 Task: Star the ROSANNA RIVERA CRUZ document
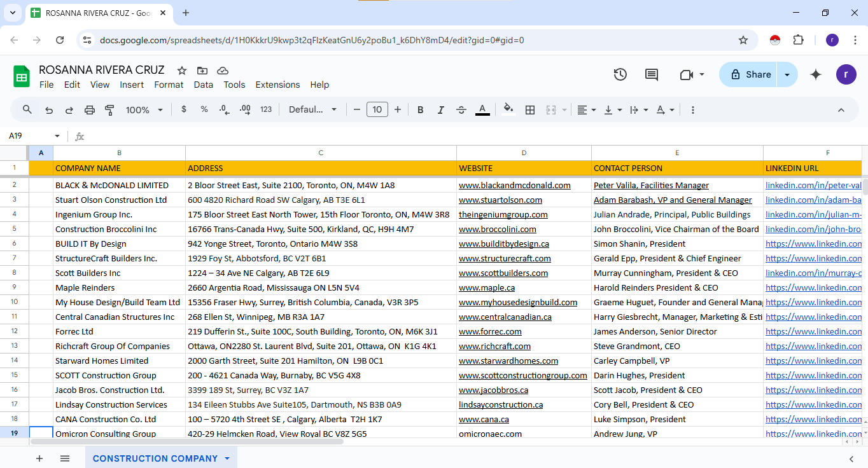pos(182,71)
